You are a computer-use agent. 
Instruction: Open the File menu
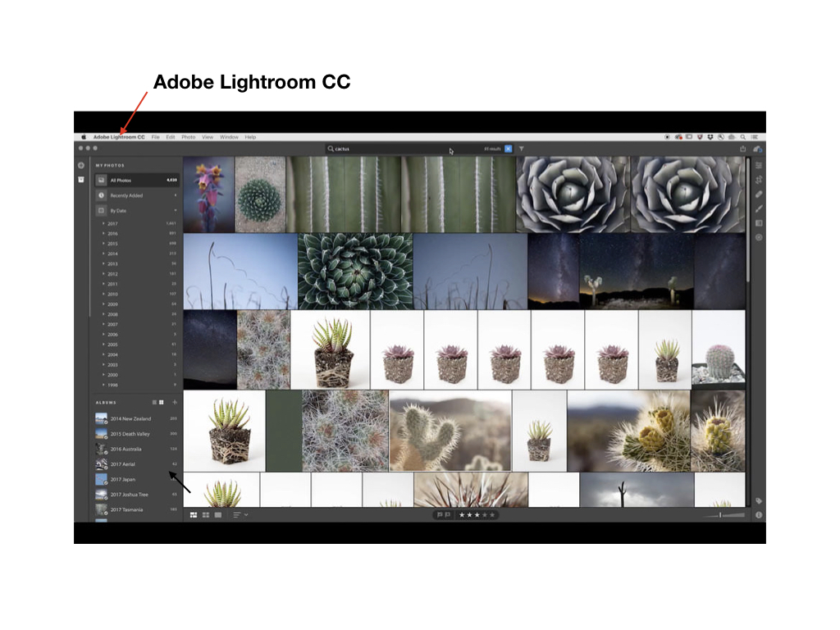pyautogui.click(x=155, y=137)
